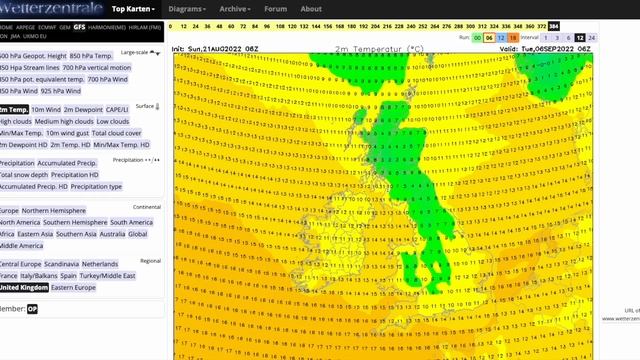
Task: Select Eastern Europe regional map
Action: (73, 288)
